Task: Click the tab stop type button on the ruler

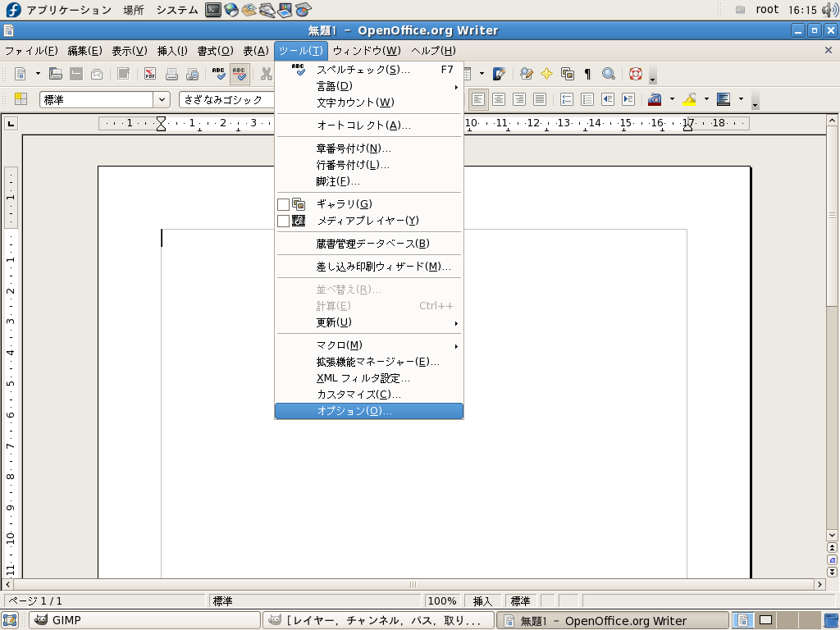Action: point(11,124)
